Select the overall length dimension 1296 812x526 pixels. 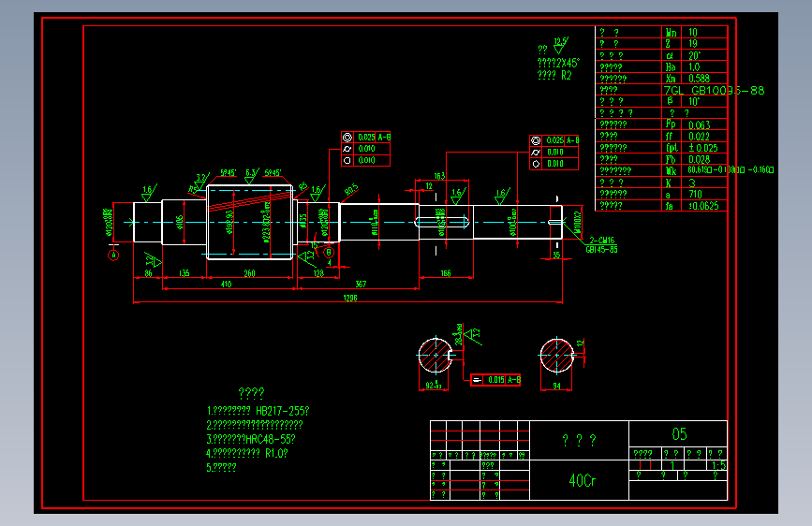350,298
